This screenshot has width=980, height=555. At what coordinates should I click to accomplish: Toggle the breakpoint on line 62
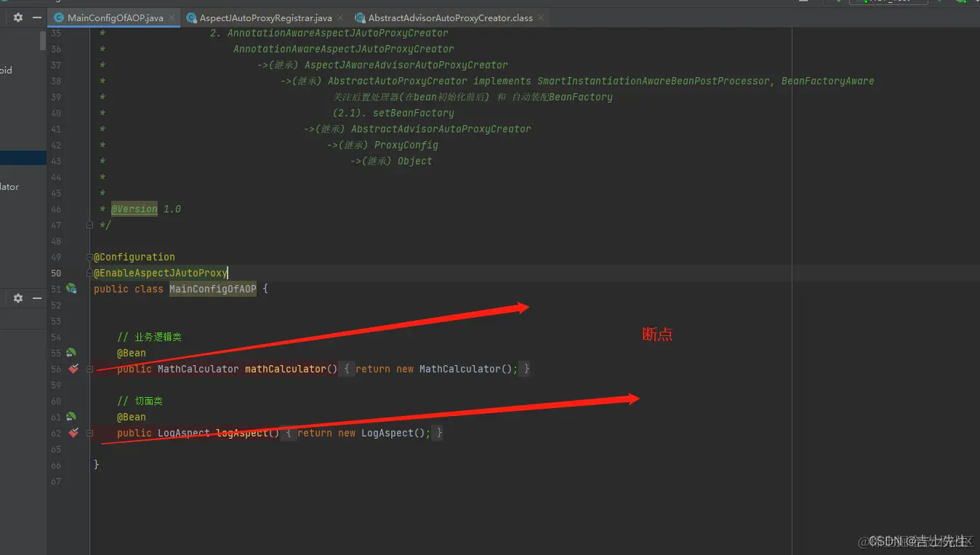click(73, 433)
